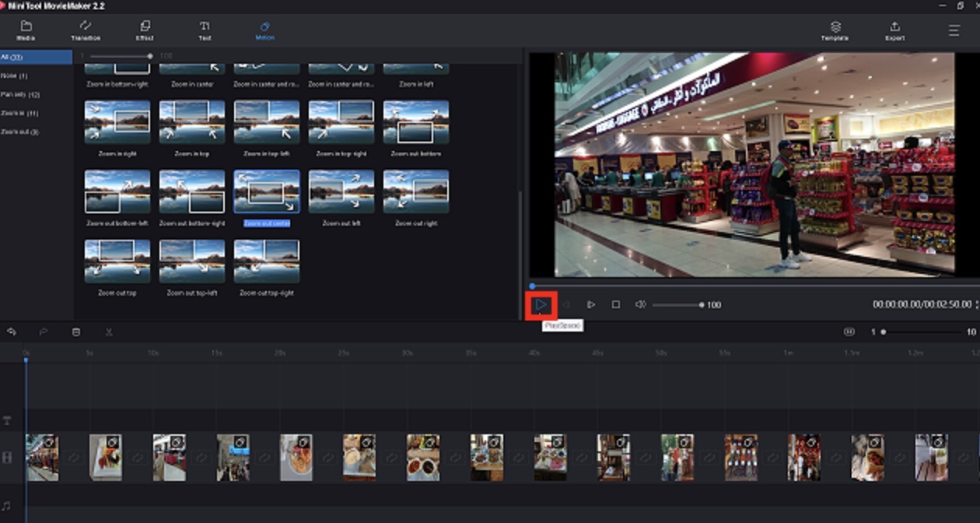980x523 pixels.
Task: Click the video track film icon
Action: coord(7,458)
